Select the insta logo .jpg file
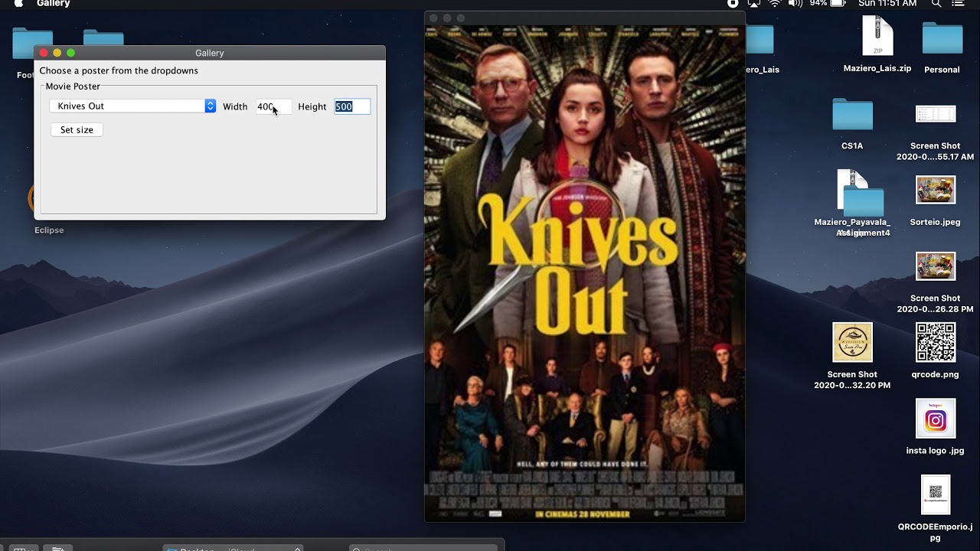Image resolution: width=980 pixels, height=551 pixels. pos(936,419)
